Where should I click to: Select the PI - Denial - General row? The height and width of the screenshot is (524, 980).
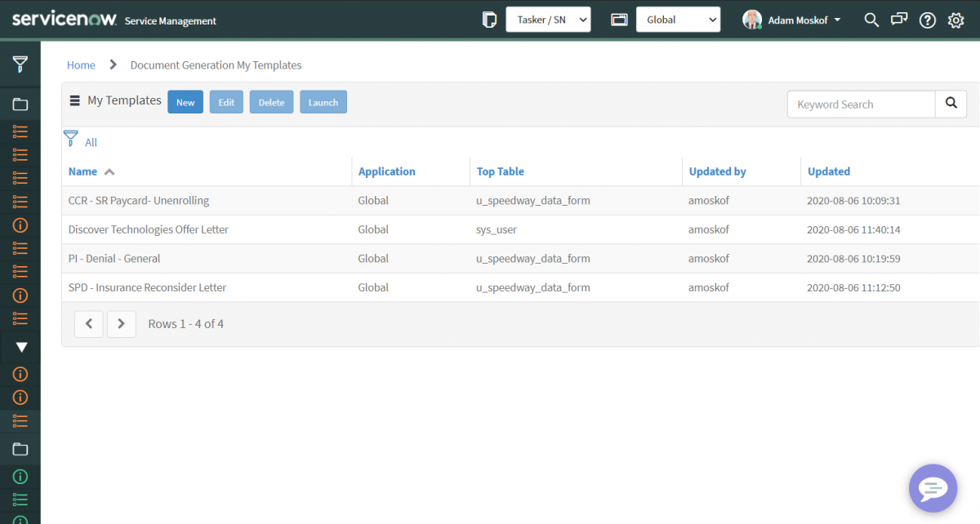520,258
